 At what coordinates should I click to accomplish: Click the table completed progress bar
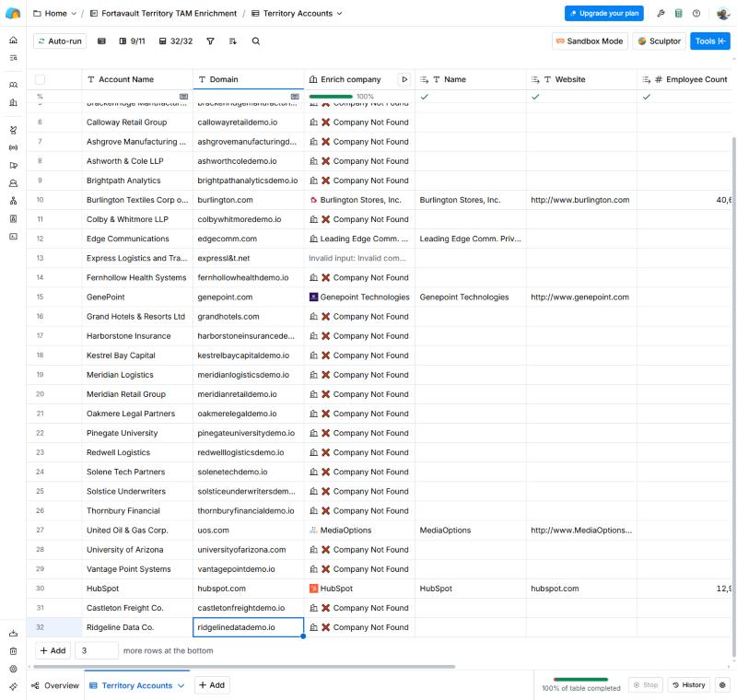[581, 680]
